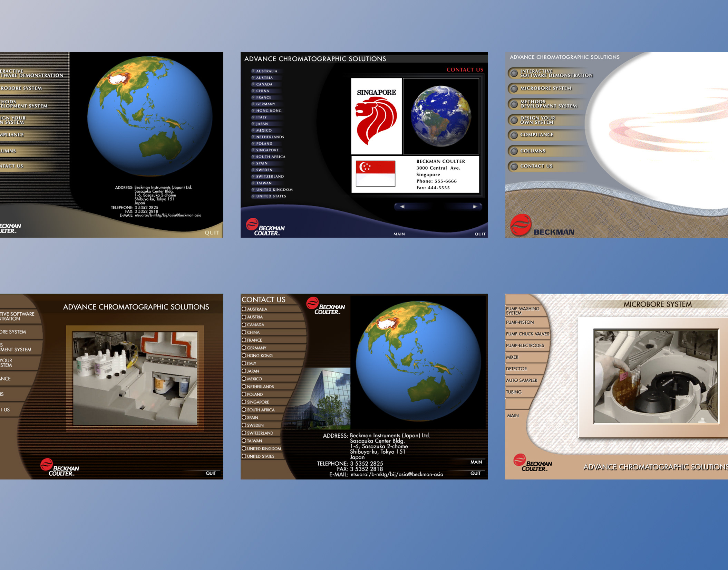728x570 pixels.
Task: Click QUIT on the lab photo screen
Action: [x=211, y=474]
